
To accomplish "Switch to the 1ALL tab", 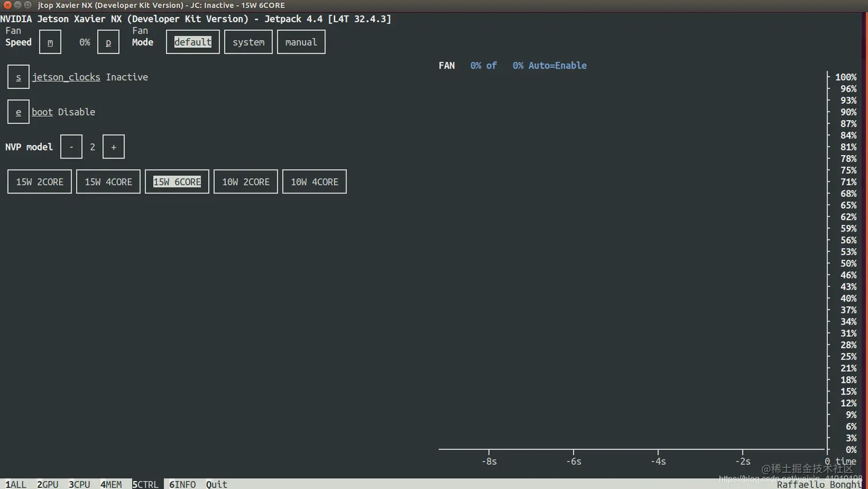I will [16, 484].
